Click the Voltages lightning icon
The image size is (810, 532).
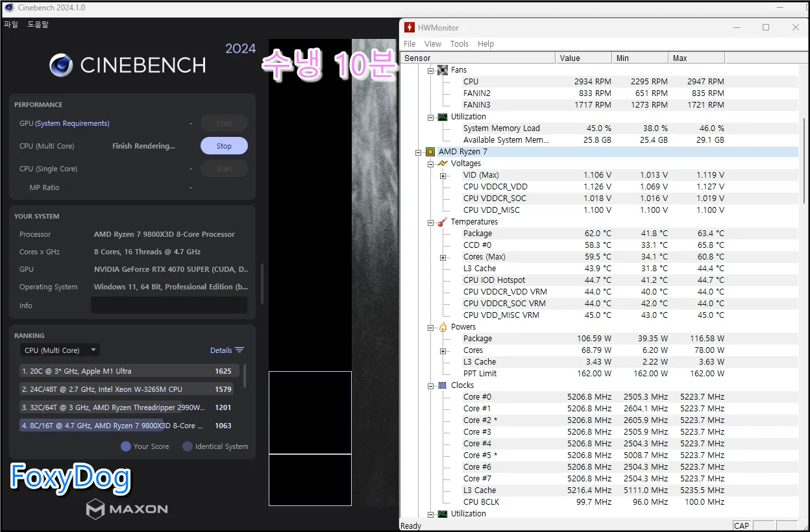[443, 163]
